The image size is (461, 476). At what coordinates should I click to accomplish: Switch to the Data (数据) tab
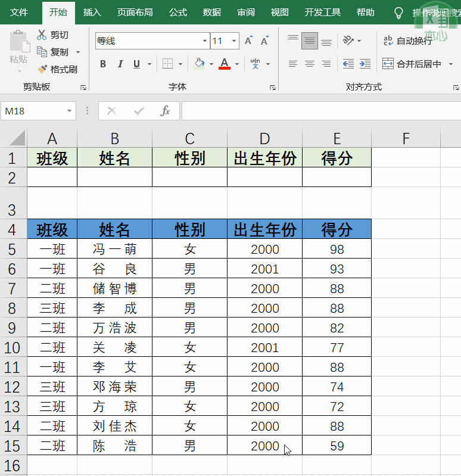coord(212,13)
